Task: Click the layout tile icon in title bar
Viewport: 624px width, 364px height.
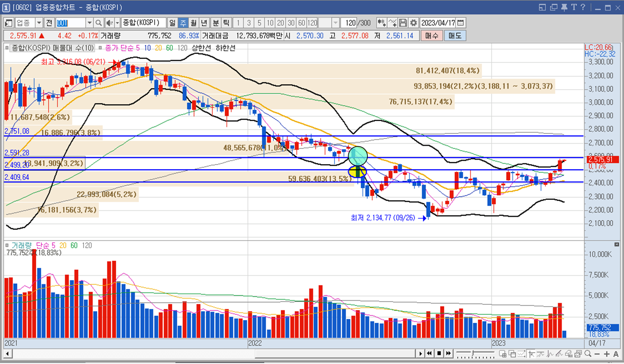Action: pyautogui.click(x=542, y=7)
